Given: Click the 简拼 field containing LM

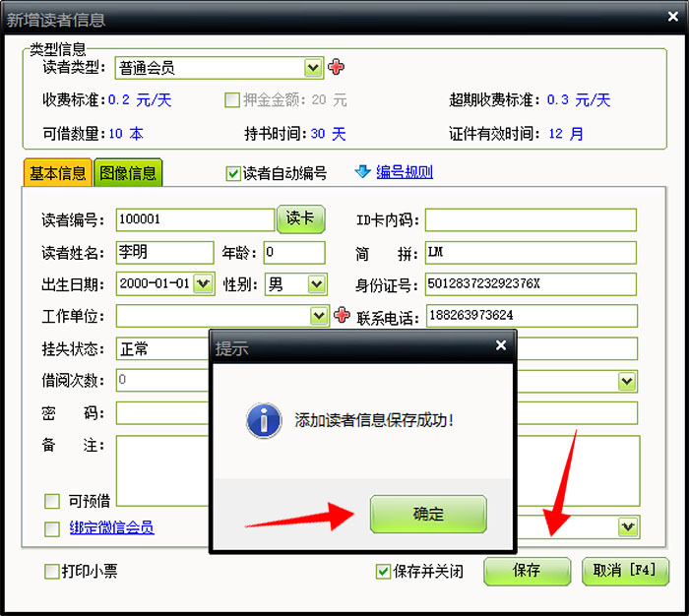Looking at the screenshot, I should 531,252.
